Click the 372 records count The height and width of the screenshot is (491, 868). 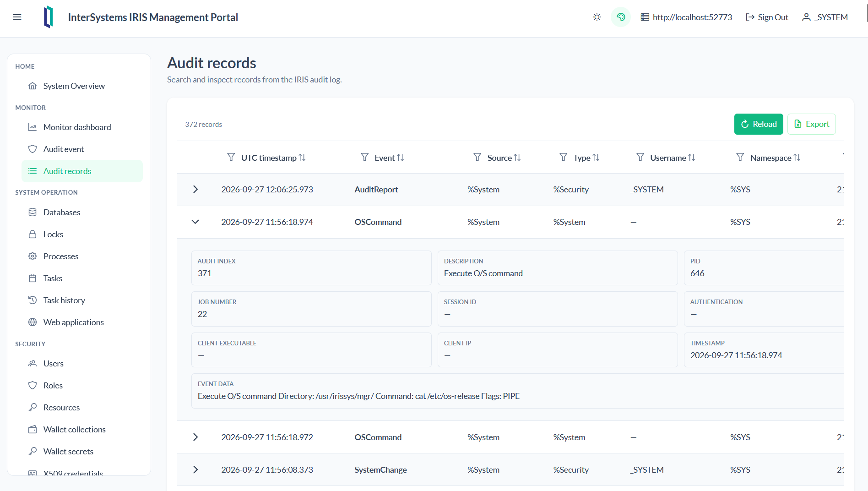tap(204, 125)
